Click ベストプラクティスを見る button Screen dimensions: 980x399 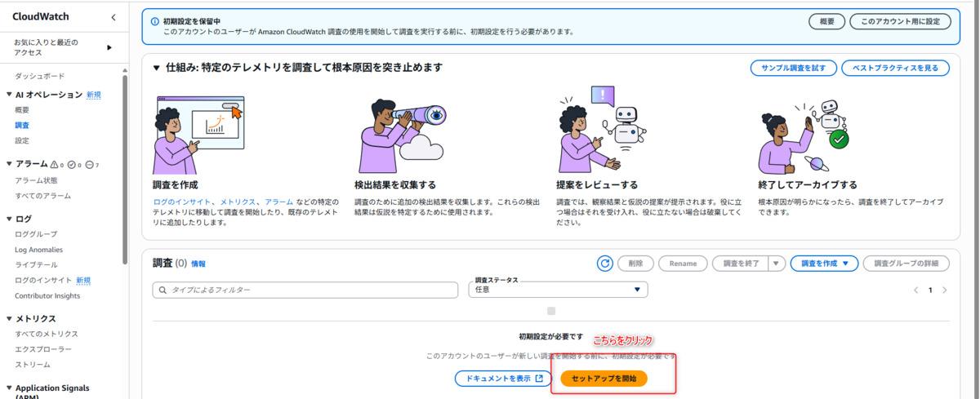point(896,68)
